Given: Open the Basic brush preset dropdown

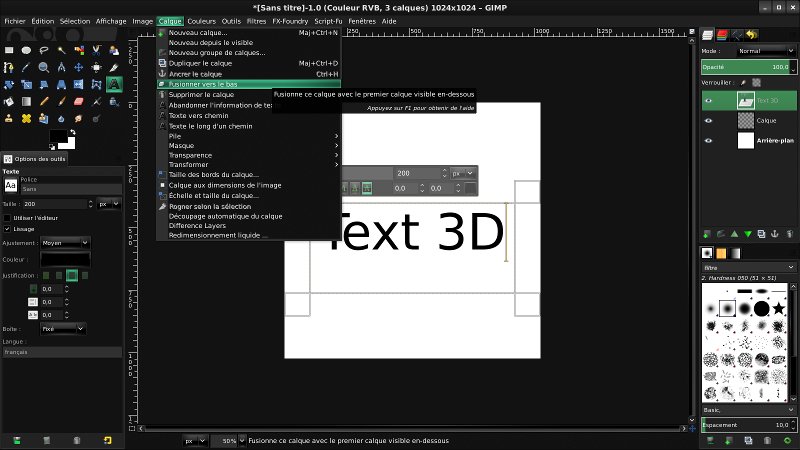Looking at the screenshot, I should 748,410.
